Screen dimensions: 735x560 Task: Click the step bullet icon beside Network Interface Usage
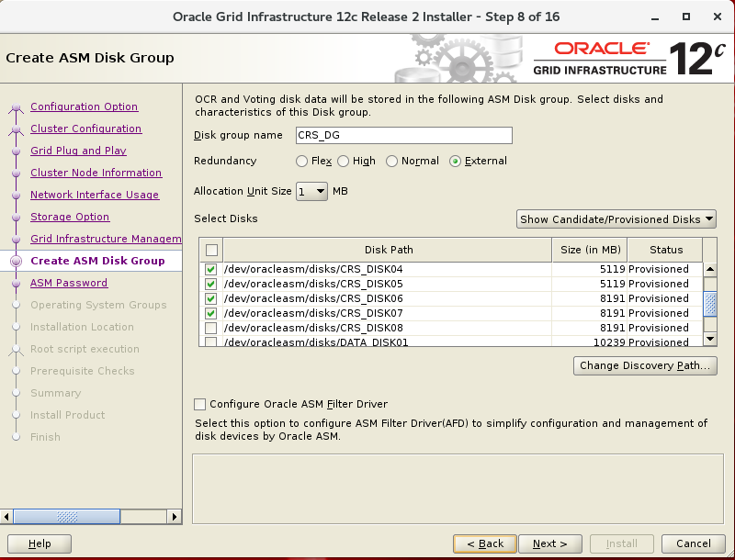coord(17,196)
